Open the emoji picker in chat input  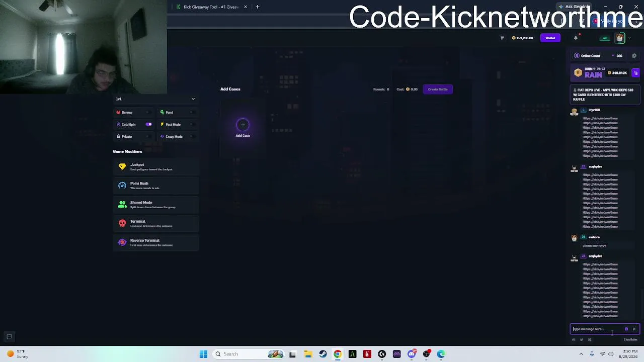(x=626, y=329)
